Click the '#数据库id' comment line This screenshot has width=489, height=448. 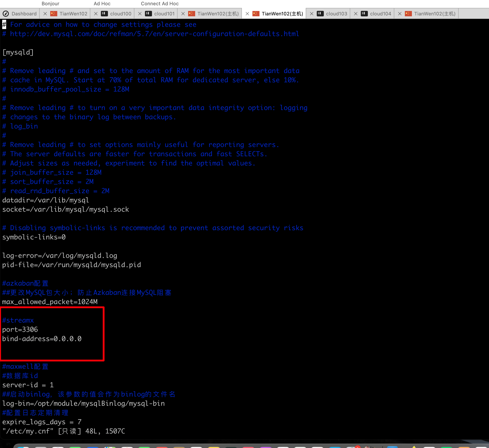20,376
